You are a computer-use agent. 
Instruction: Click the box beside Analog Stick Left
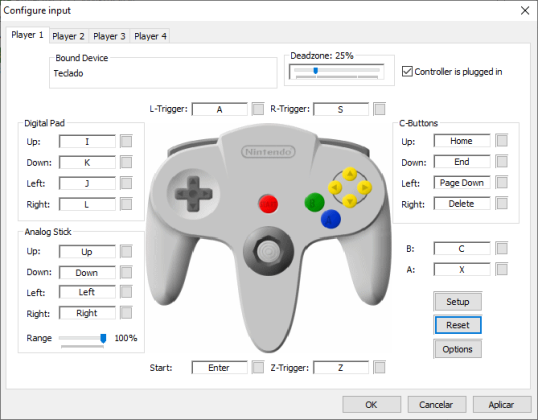coord(126,292)
